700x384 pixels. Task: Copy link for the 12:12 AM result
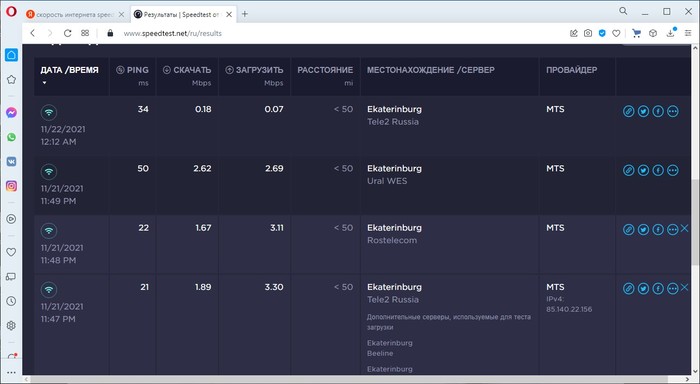pos(629,111)
